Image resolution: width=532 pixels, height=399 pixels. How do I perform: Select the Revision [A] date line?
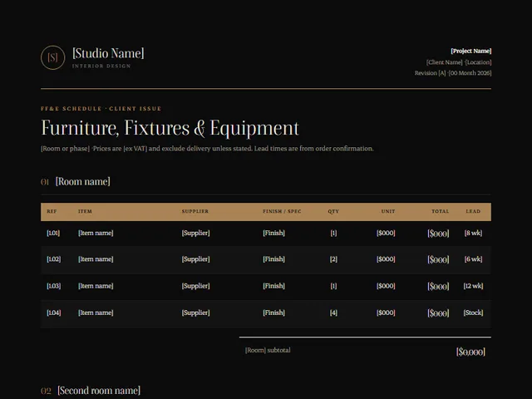point(453,73)
